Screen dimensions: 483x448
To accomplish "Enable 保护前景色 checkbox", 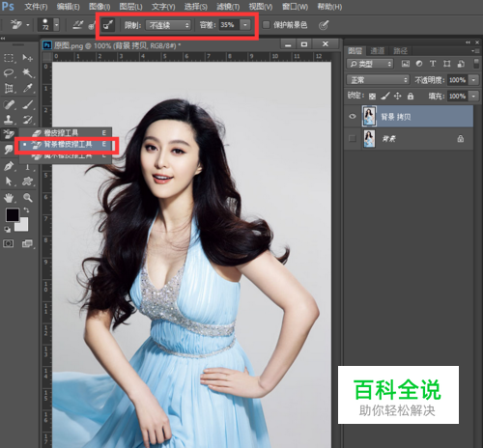I will pos(266,25).
